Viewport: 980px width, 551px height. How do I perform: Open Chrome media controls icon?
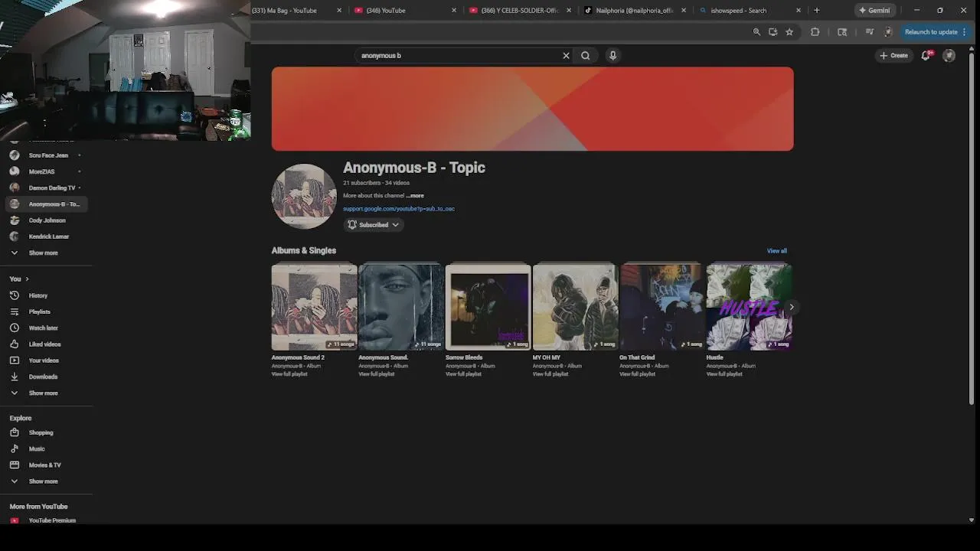pyautogui.click(x=869, y=32)
